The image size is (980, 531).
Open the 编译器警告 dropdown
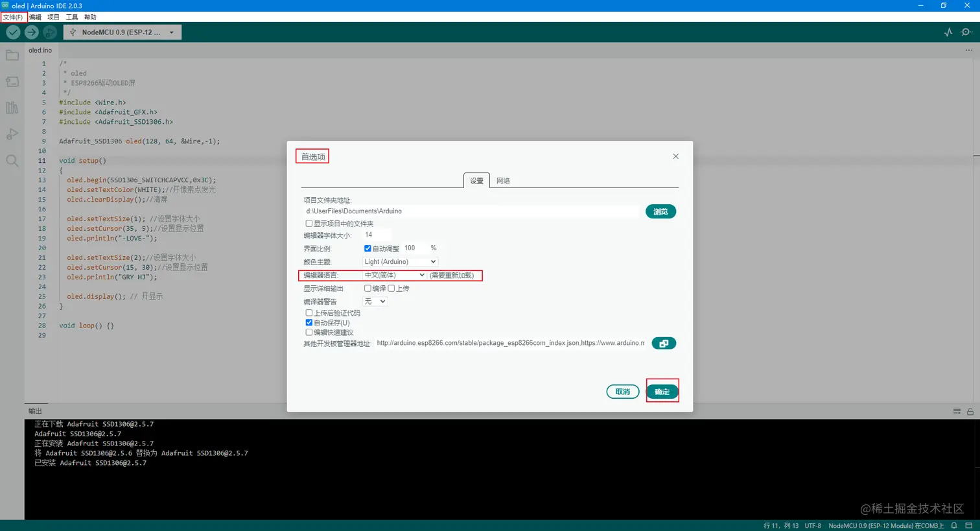[x=375, y=301]
